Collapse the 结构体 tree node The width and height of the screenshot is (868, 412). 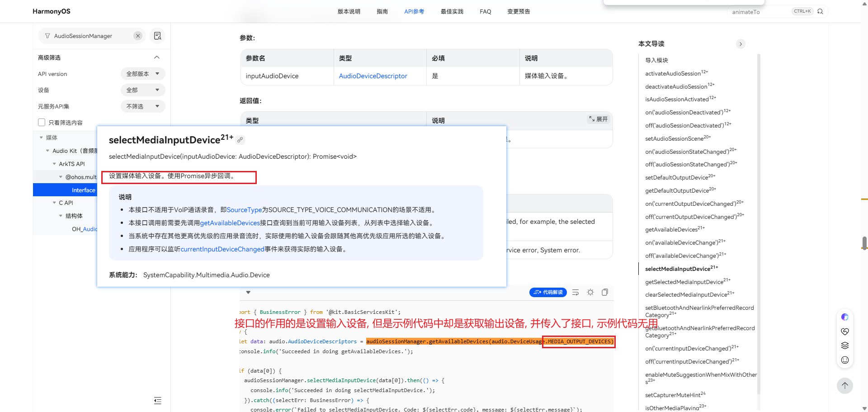pos(61,216)
